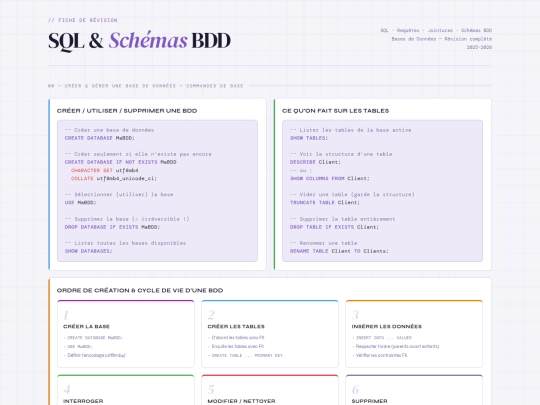Click the 'DROP DATABASE IF EXISTS MaBDD;' line
Image resolution: width=540 pixels, height=405 pixels.
click(x=112, y=227)
